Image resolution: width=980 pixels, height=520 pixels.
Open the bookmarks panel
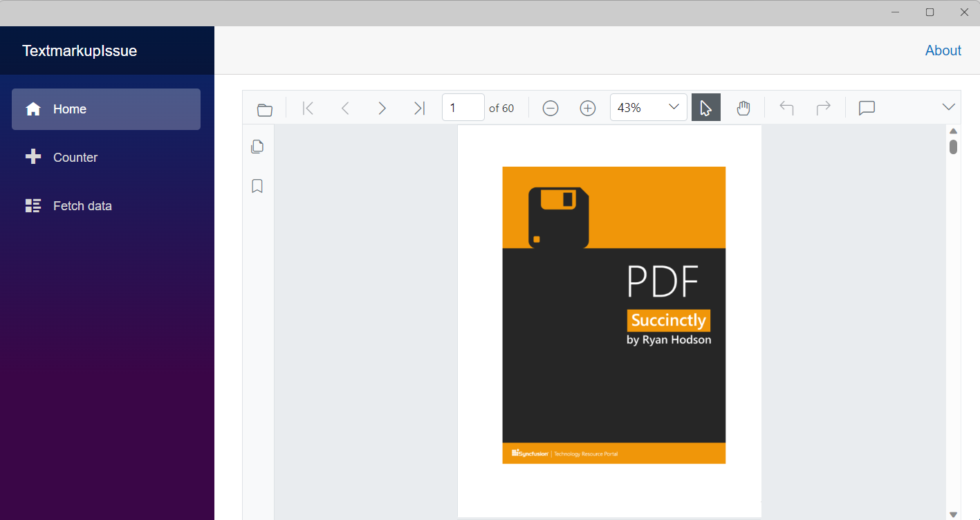[257, 186]
